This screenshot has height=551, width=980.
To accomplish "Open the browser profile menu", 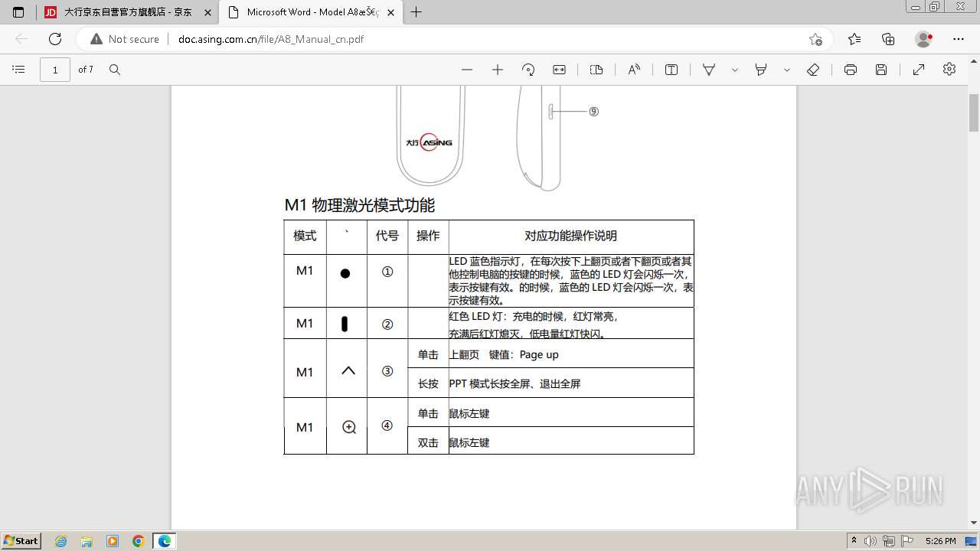I will pos(924,39).
